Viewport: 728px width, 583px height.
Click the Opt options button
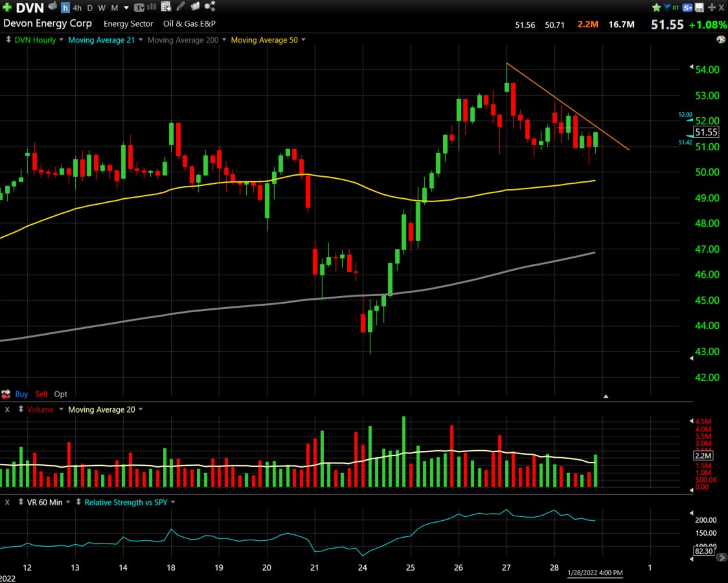point(60,394)
